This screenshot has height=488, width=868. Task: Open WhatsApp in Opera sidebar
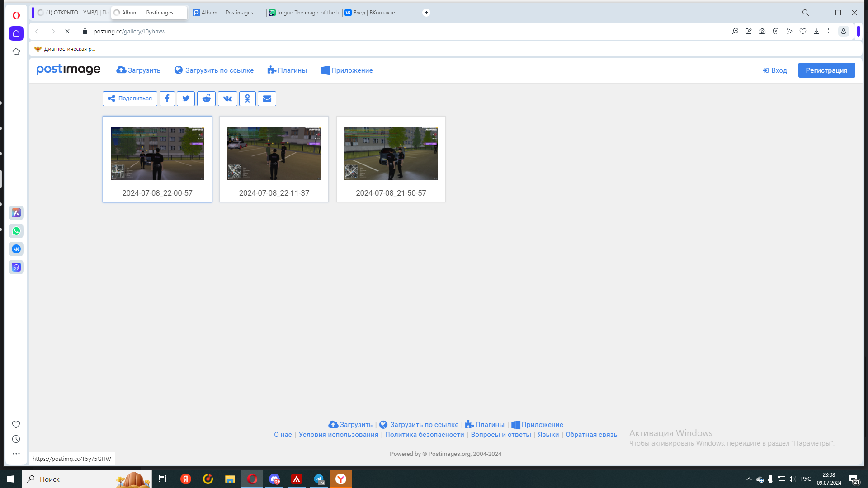click(x=16, y=231)
